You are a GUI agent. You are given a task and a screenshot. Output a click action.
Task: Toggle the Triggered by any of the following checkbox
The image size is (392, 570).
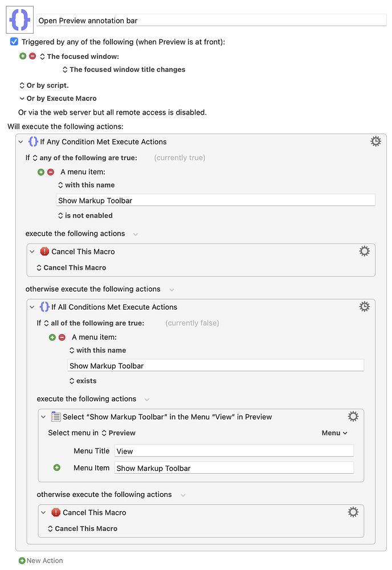(14, 42)
